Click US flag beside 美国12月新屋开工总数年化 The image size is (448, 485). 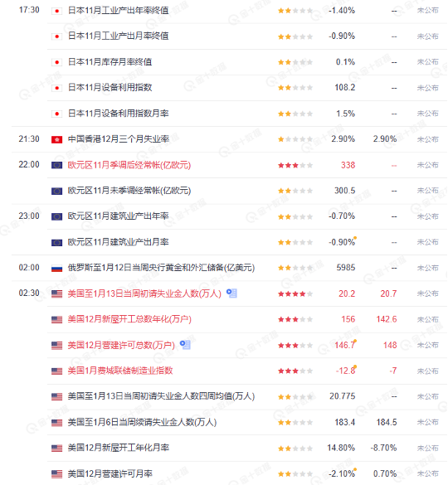(56, 319)
